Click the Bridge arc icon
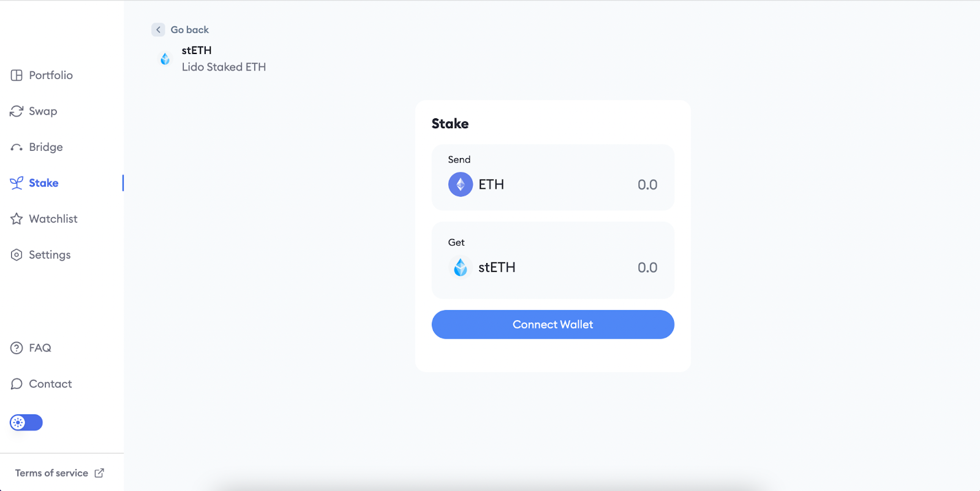The height and width of the screenshot is (491, 980). tap(17, 148)
